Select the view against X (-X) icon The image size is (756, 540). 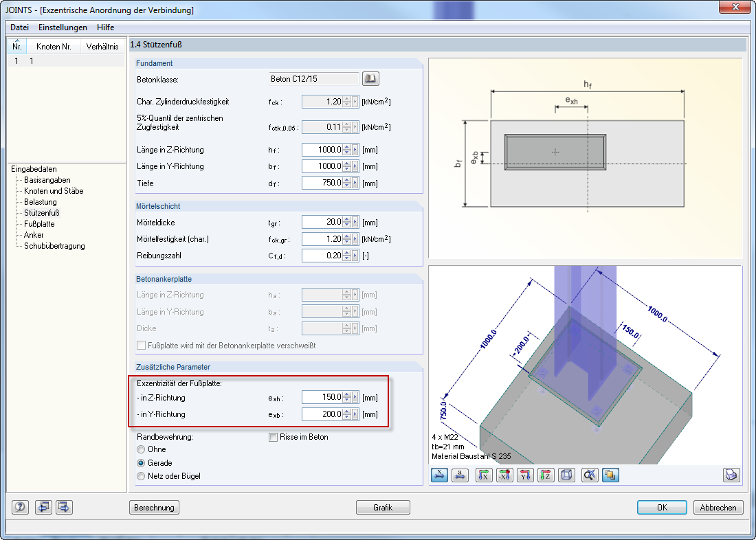coord(504,475)
